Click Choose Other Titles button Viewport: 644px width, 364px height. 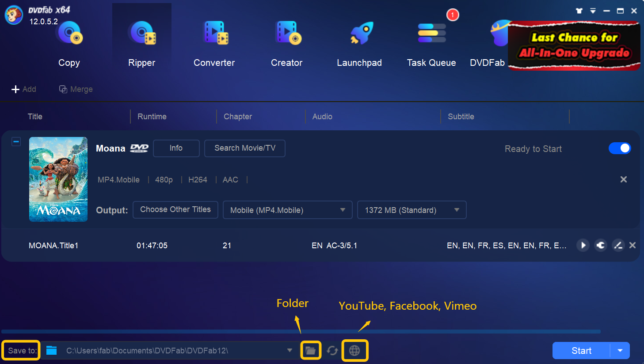175,209
